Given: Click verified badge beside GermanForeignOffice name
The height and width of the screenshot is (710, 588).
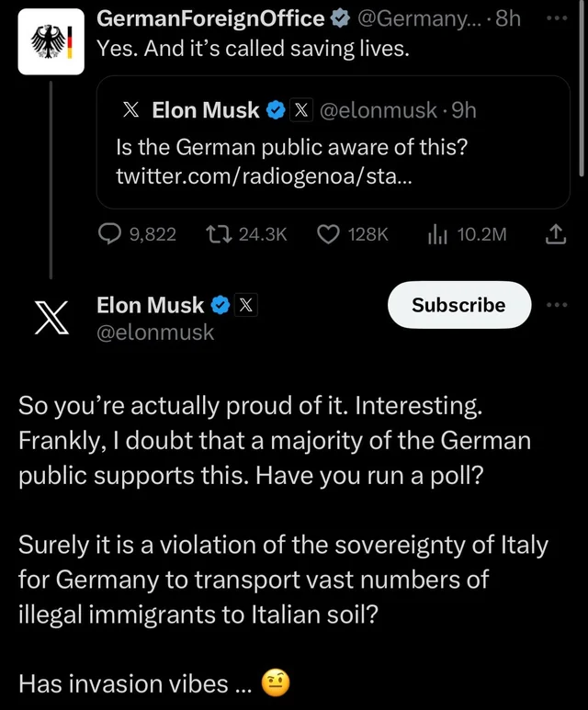Looking at the screenshot, I should tap(340, 18).
